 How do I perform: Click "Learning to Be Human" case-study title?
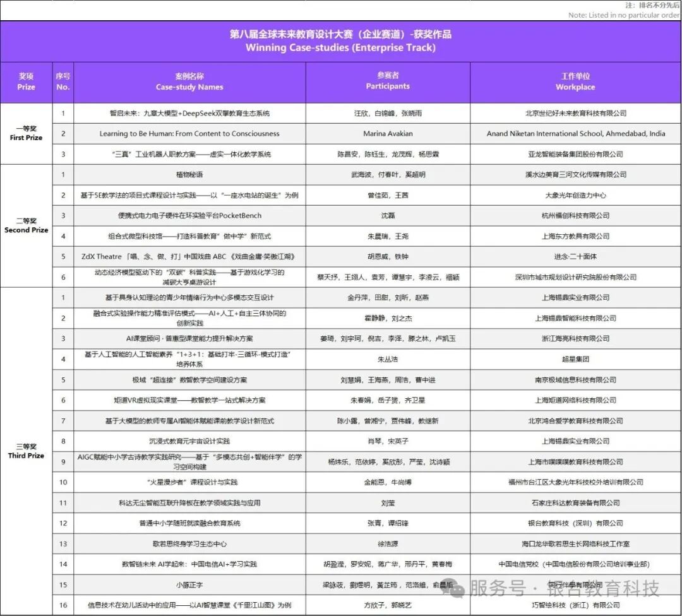tap(189, 134)
